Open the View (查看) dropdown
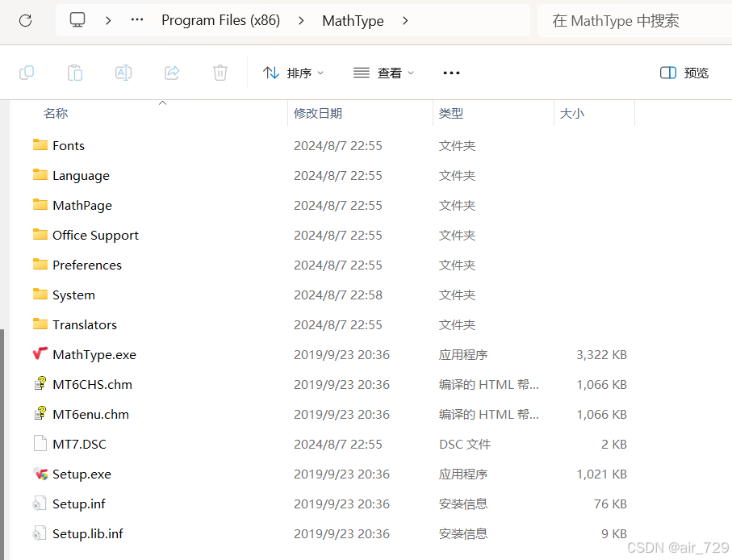The width and height of the screenshot is (732, 560). point(383,73)
